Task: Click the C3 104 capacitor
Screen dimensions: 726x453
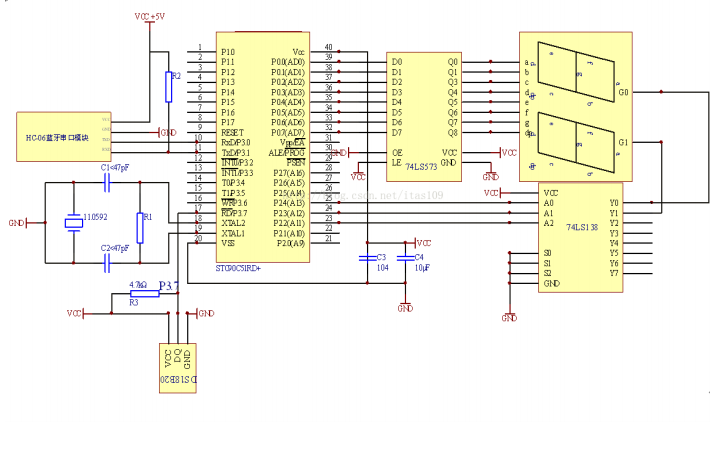Action: 369,258
